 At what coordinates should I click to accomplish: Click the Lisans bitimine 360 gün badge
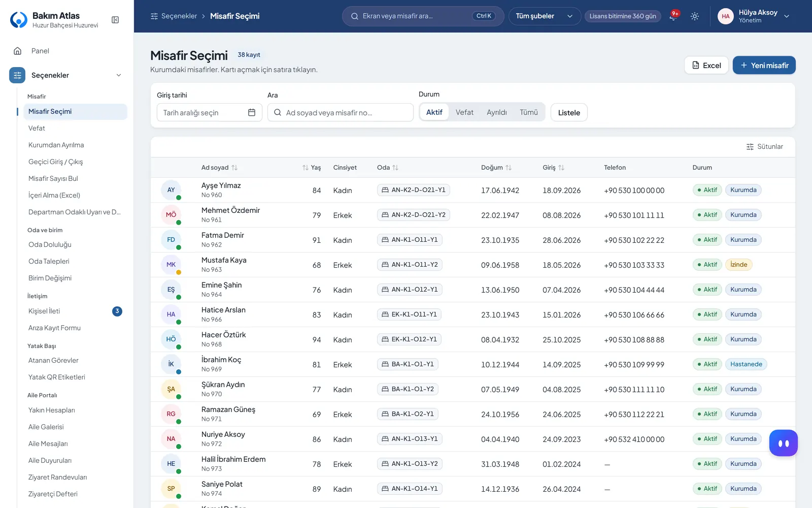[623, 16]
